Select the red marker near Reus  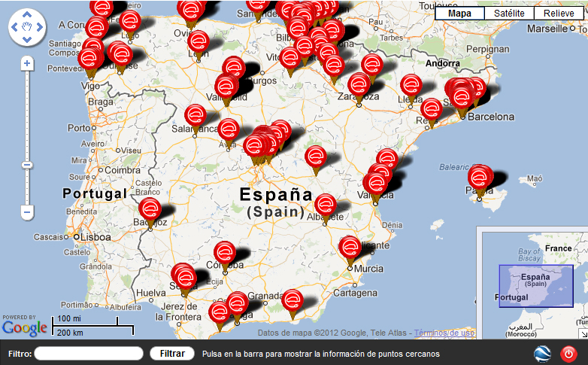432,110
